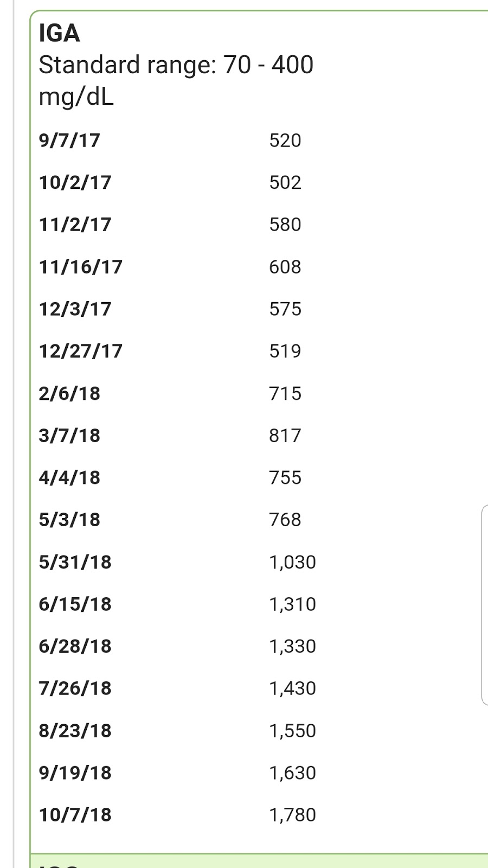Click the Standard range 70 - 400 text
This screenshot has width=488, height=868.
pyautogui.click(x=176, y=66)
